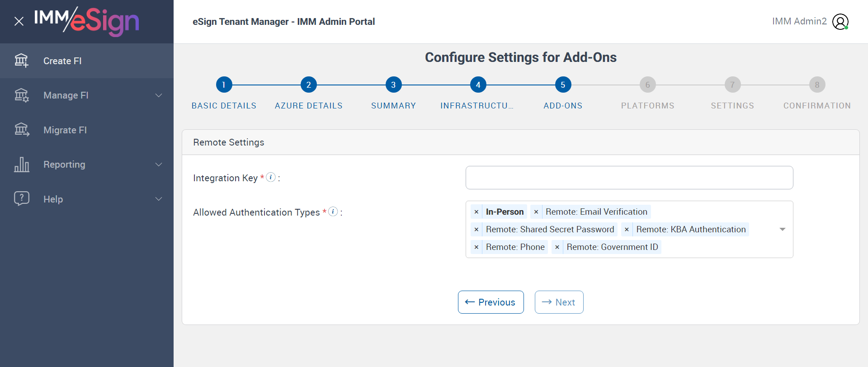Click the Integration Key input field
868x367 pixels.
pos(629,178)
